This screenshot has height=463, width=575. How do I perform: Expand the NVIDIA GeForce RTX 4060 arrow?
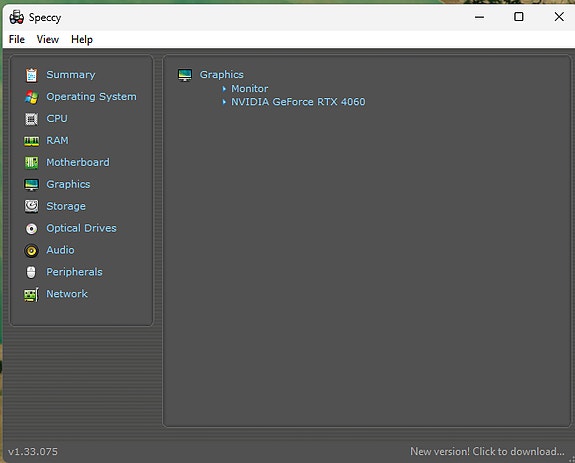click(224, 102)
